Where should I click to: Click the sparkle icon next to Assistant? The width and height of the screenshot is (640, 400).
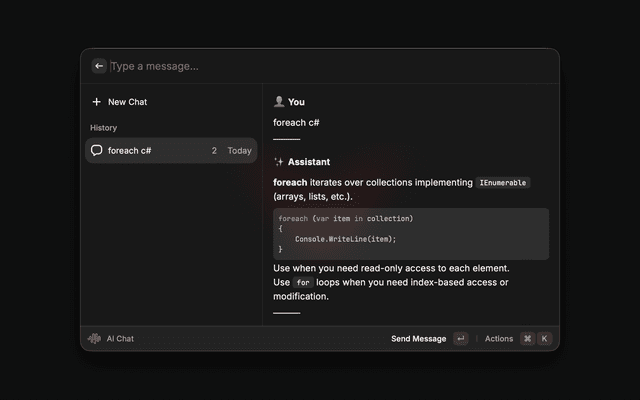pos(279,162)
